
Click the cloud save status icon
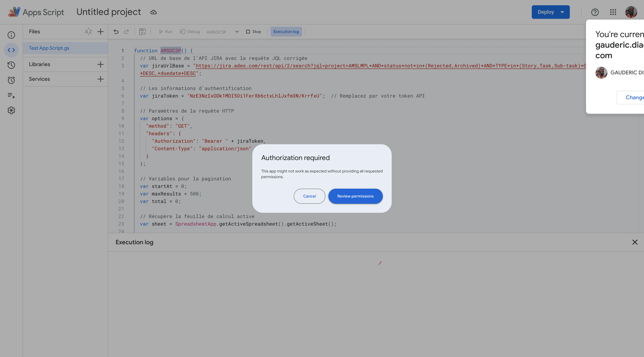pos(153,12)
